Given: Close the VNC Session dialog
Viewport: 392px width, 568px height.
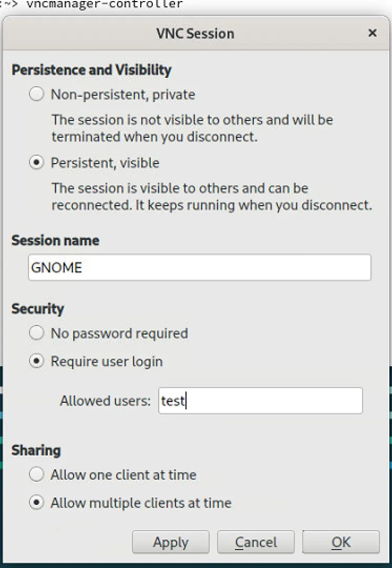Looking at the screenshot, I should (x=372, y=33).
